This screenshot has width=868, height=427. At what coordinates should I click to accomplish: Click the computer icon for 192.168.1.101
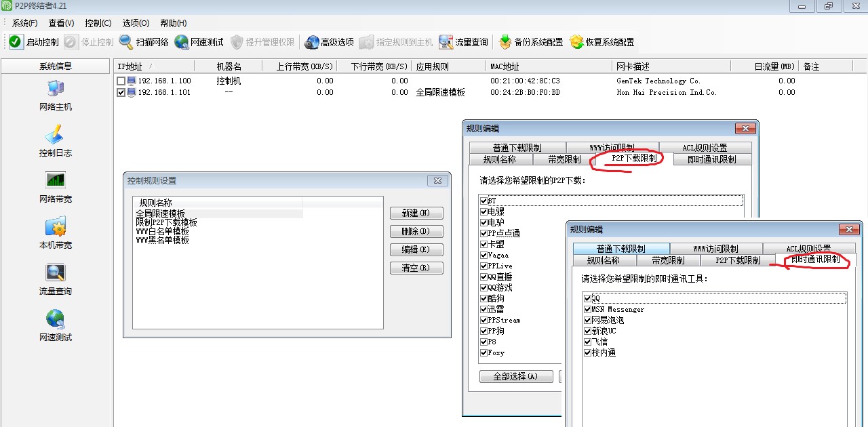click(x=132, y=92)
